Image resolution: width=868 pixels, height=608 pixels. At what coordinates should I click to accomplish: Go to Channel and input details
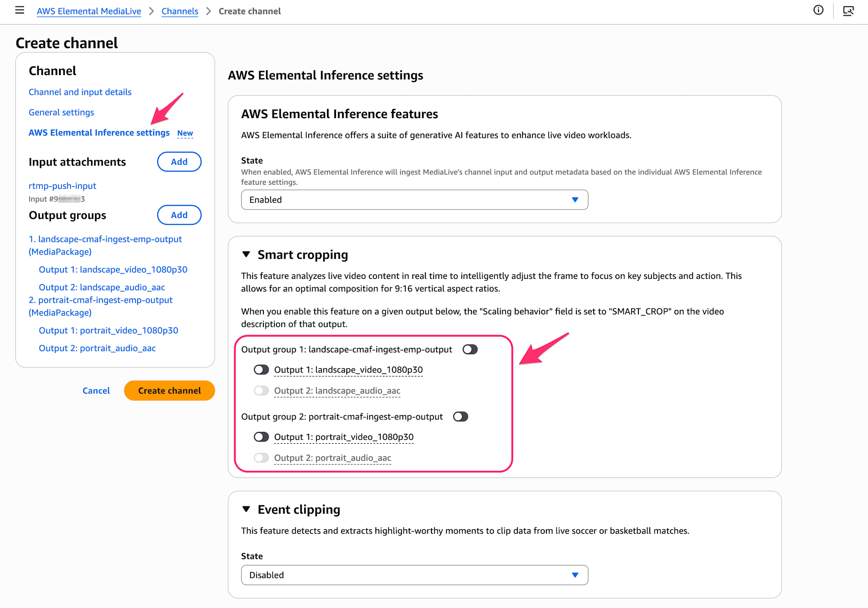[x=80, y=92]
